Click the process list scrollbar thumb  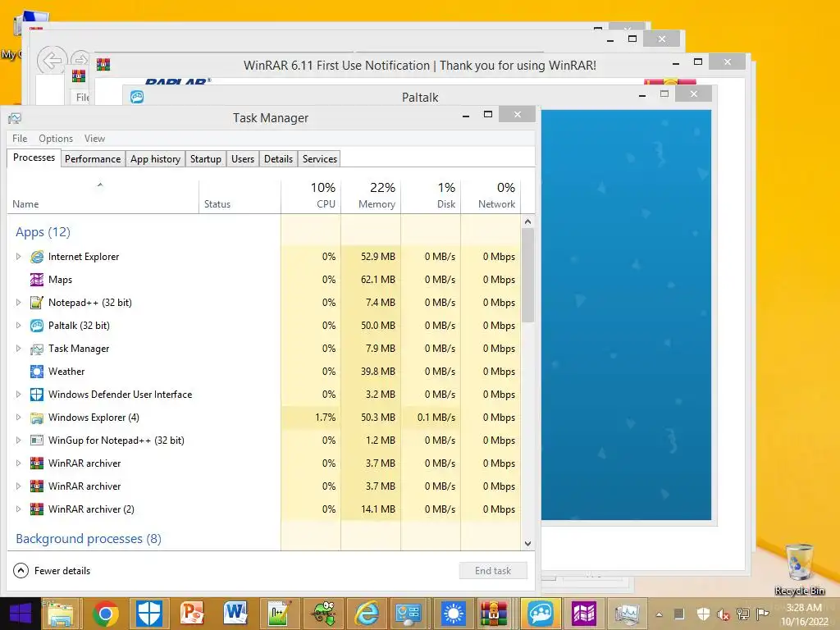pyautogui.click(x=527, y=276)
